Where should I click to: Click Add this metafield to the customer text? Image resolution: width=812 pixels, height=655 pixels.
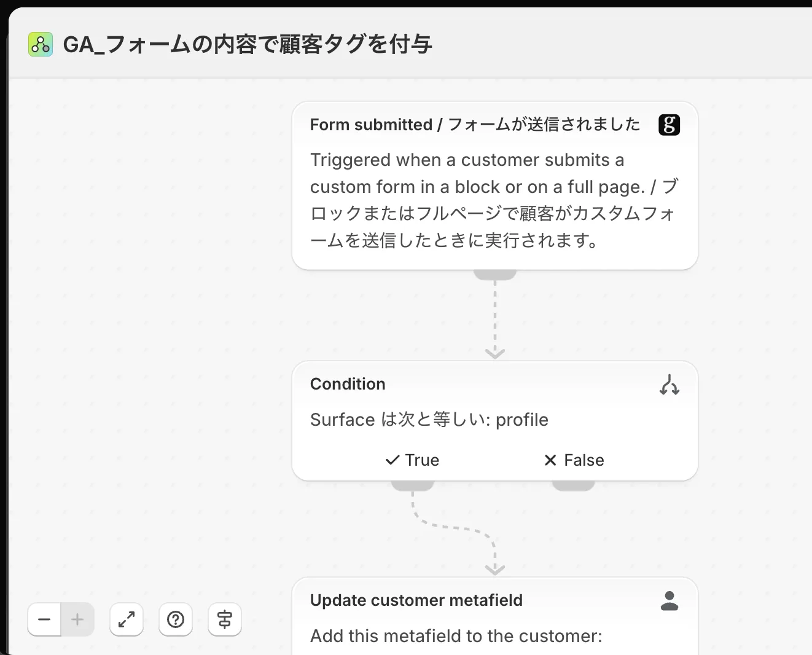pyautogui.click(x=456, y=636)
